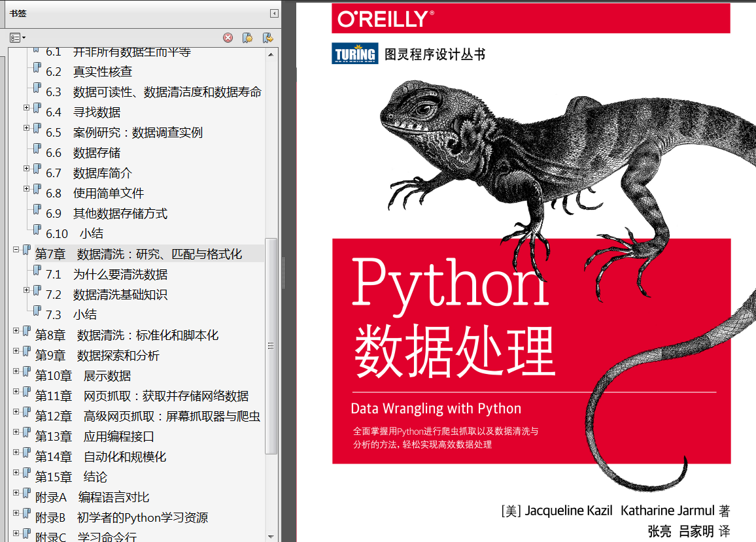This screenshot has height=542, width=756.
Task: Expand the 附录B bookmark node
Action: 16,513
